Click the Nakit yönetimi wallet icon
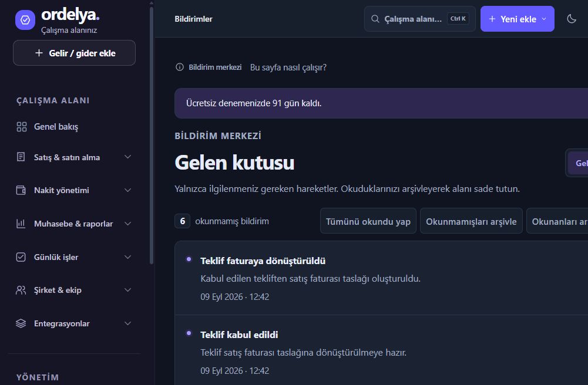588x385 pixels. tap(21, 190)
